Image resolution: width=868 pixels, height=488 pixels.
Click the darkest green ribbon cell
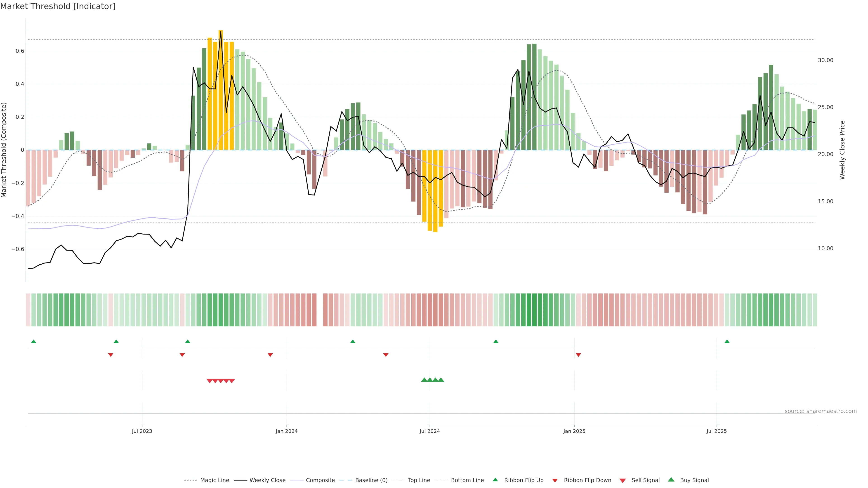[x=534, y=310]
